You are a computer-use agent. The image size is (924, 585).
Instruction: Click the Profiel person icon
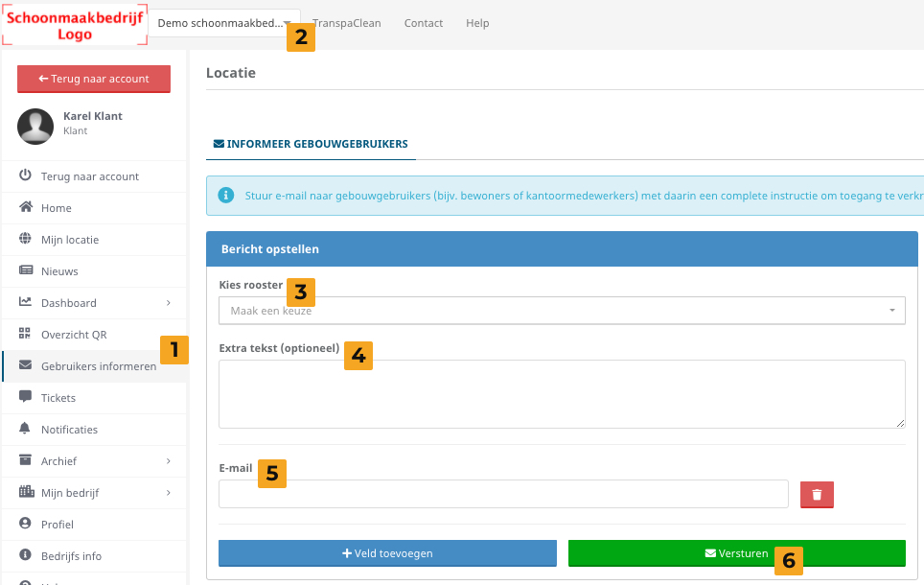click(x=26, y=525)
